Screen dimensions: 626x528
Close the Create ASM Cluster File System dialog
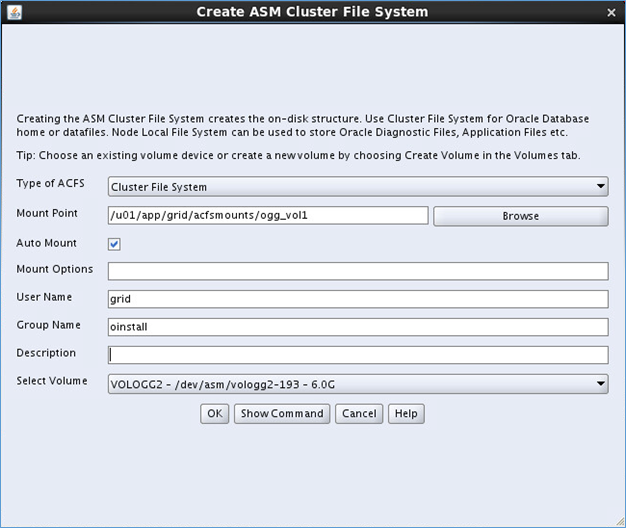coord(611,13)
